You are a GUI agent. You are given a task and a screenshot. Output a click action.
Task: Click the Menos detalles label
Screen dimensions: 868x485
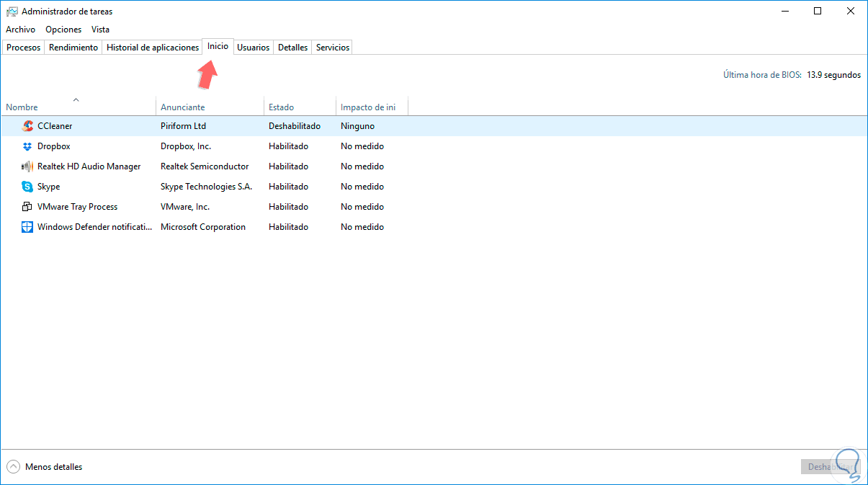tap(54, 467)
